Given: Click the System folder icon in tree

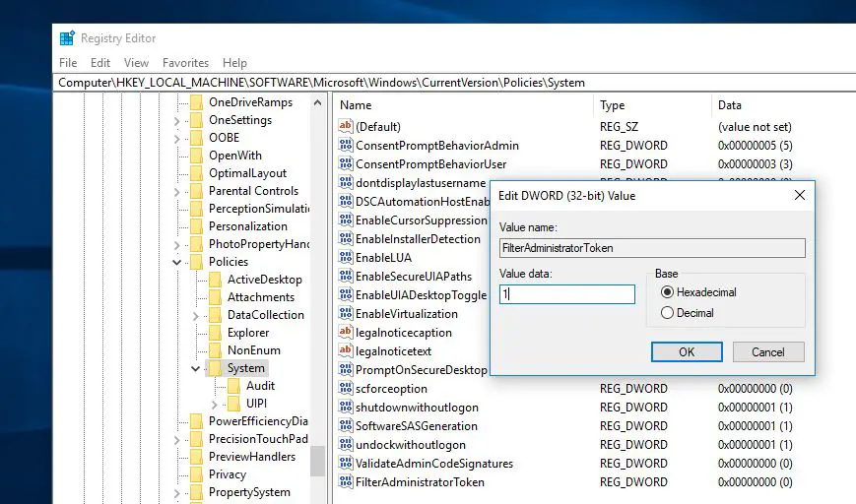Looking at the screenshot, I should click(x=215, y=367).
